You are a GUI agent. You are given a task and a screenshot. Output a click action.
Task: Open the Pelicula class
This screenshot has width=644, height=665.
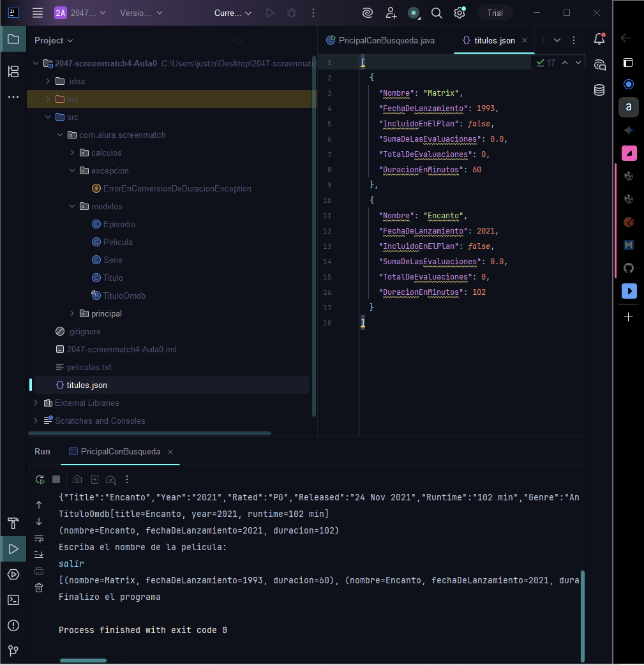(112, 242)
